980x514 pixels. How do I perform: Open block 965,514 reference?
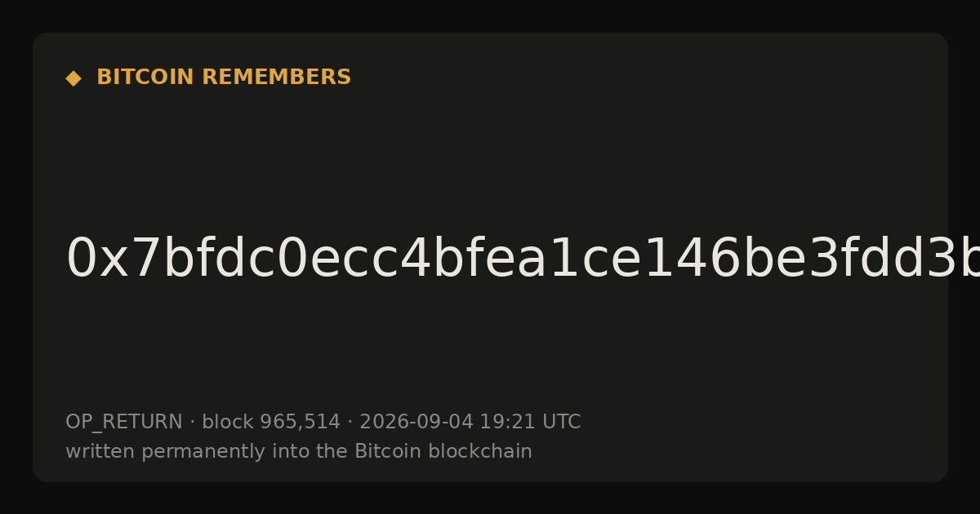(x=271, y=423)
